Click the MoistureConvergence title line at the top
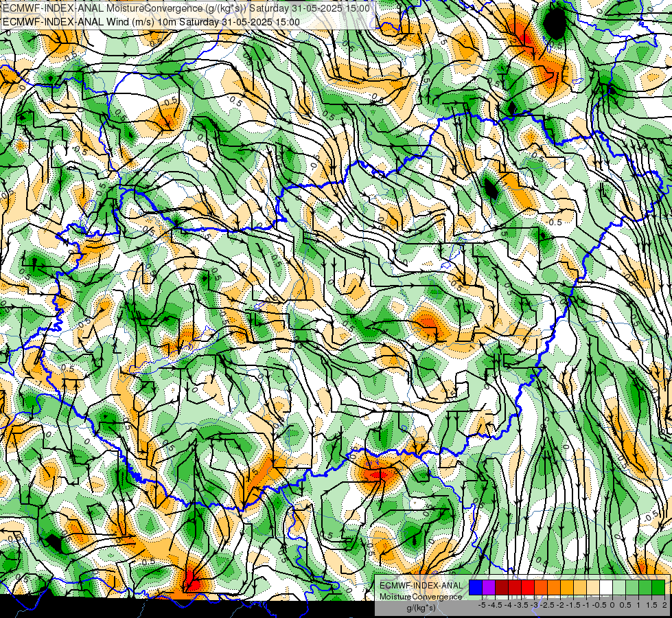This screenshot has width=672, height=618. pos(186,8)
